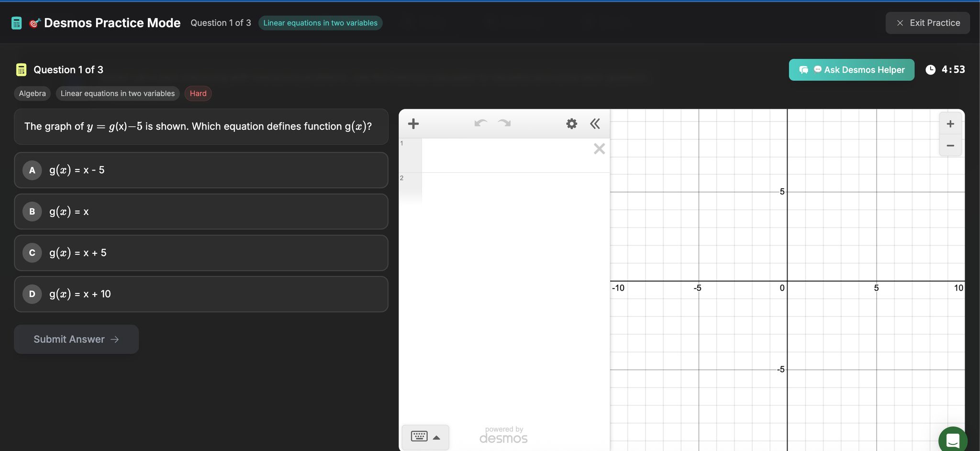Click the Add Item plus icon in Desmos

[x=413, y=124]
